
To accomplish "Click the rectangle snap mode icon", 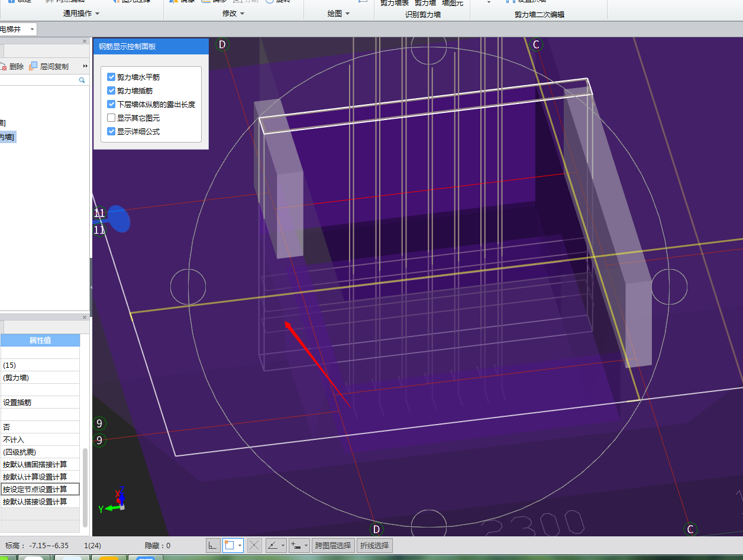I will (x=229, y=545).
